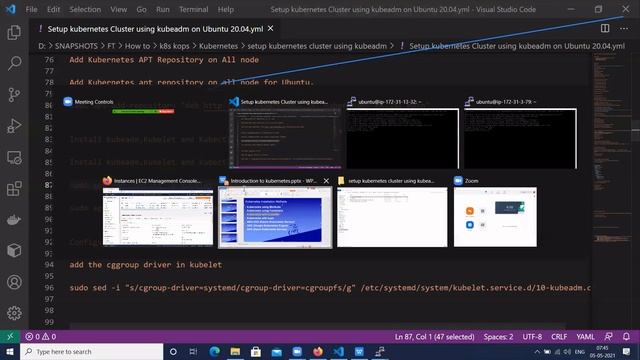
Task: Open the Docker view in activity bar
Action: coord(14,220)
